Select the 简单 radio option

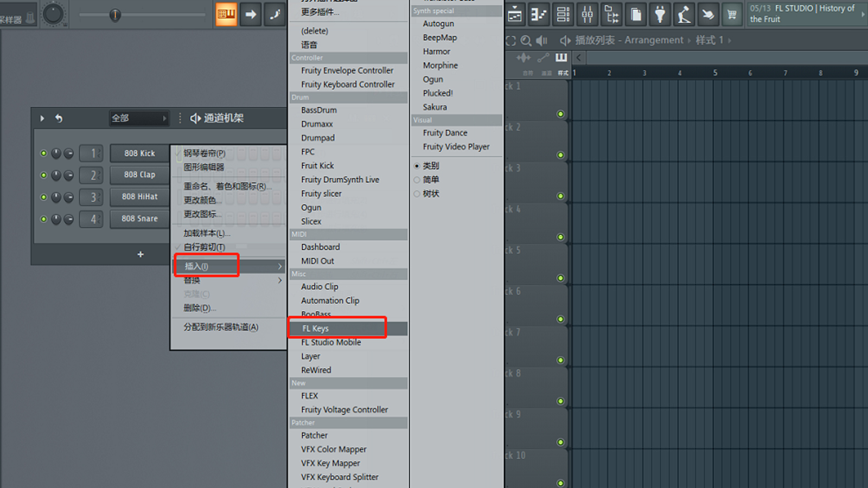click(417, 180)
